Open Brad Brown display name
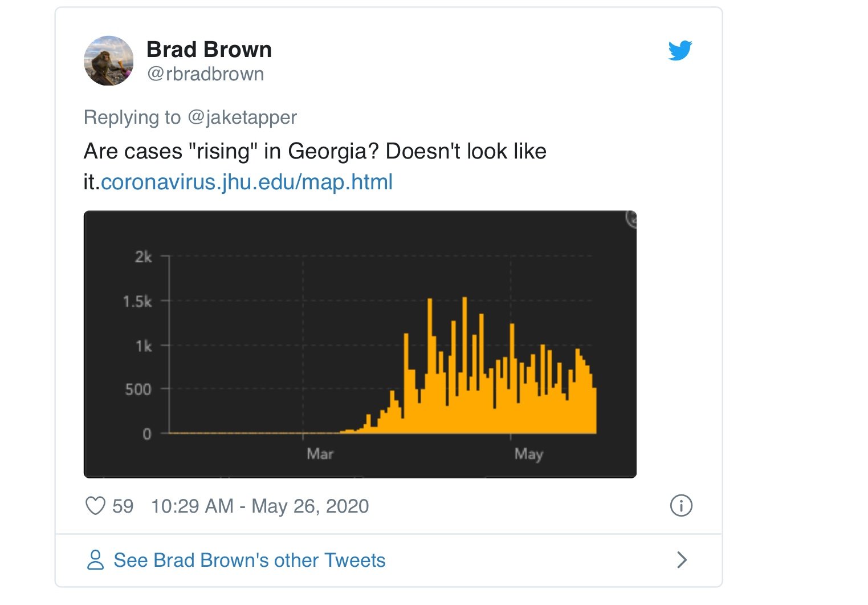 (x=209, y=50)
